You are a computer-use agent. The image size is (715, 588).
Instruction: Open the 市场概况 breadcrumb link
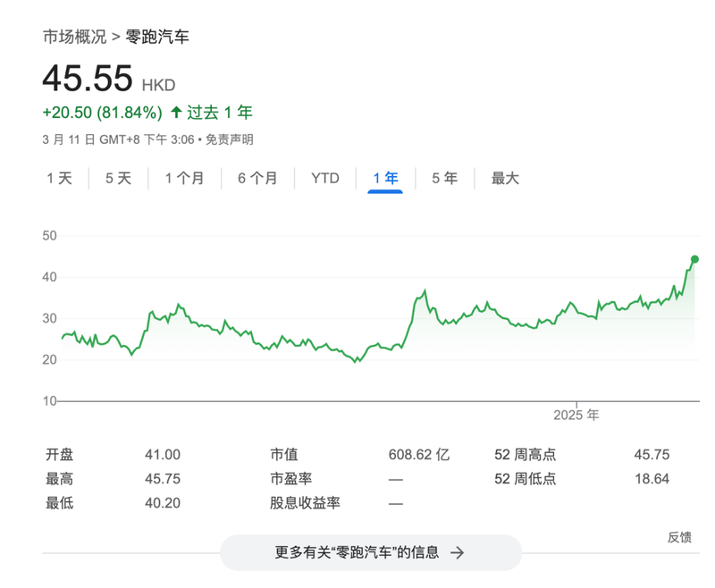pos(74,37)
